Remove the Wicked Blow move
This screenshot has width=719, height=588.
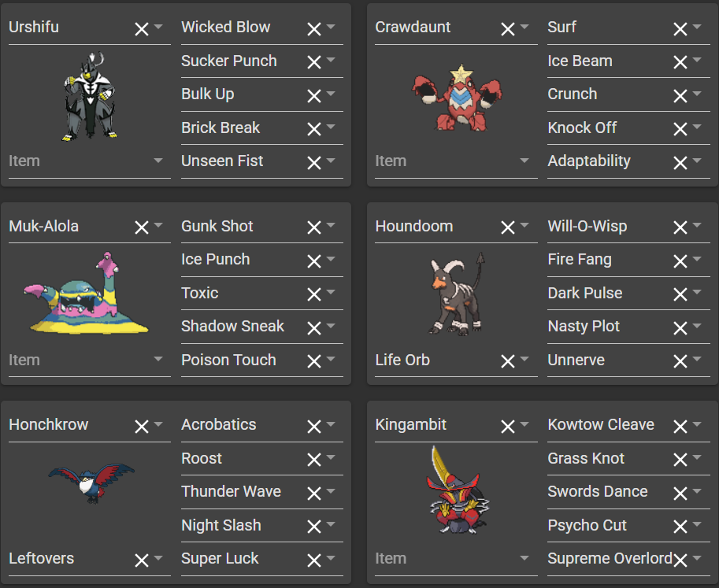[314, 29]
